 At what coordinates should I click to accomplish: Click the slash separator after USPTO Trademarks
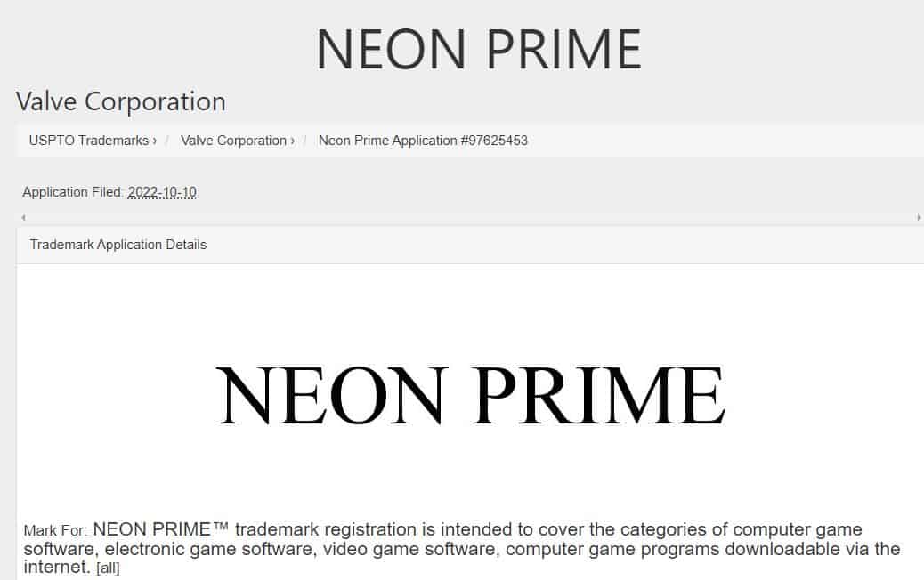point(167,141)
